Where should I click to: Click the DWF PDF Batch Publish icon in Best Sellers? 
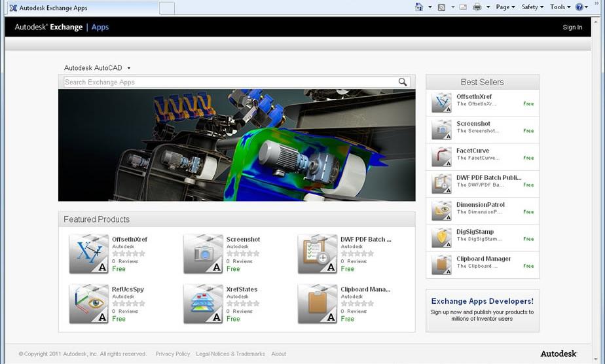(441, 183)
